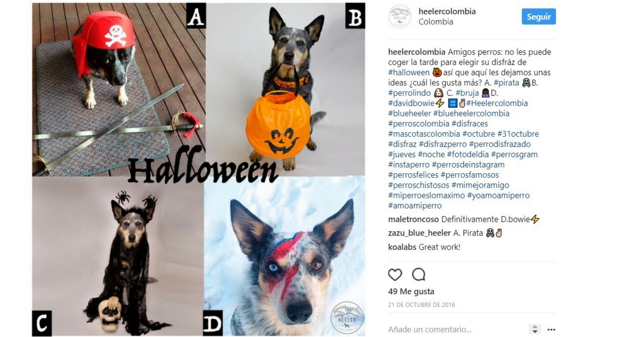Follow the account with Seguir button
This screenshot has width=644, height=337.
(539, 17)
